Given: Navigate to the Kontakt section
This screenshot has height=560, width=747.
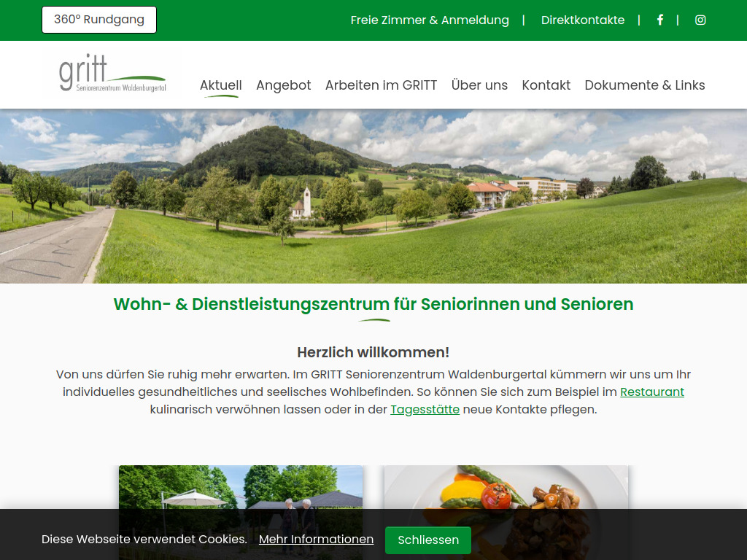Looking at the screenshot, I should tap(546, 85).
